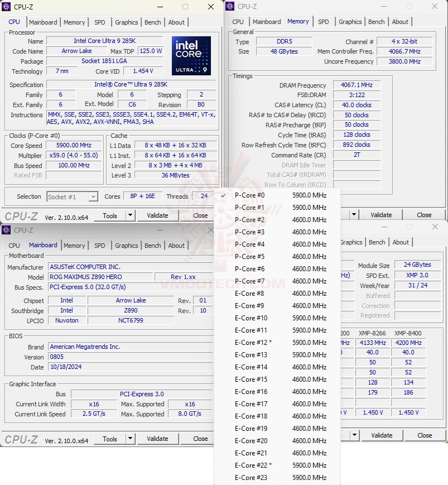Image resolution: width=448 pixels, height=485 pixels.
Task: Open the About tab in the Memory window
Action: 400,21
